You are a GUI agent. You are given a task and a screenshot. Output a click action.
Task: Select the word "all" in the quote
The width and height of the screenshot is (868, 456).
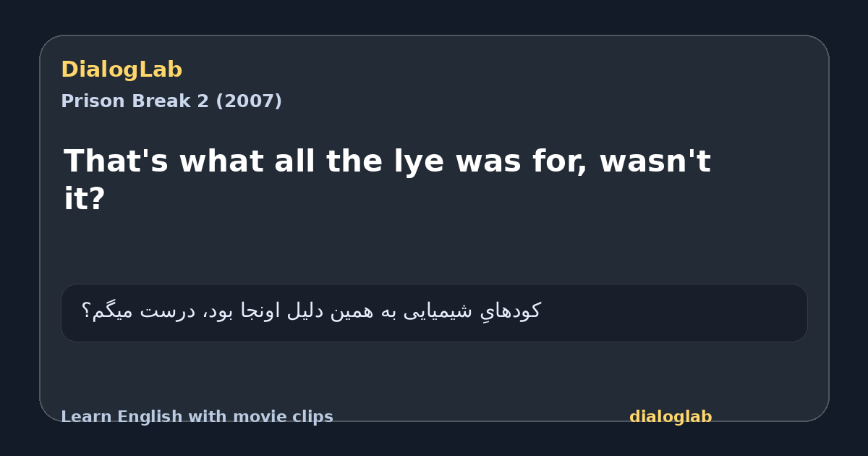(294, 161)
